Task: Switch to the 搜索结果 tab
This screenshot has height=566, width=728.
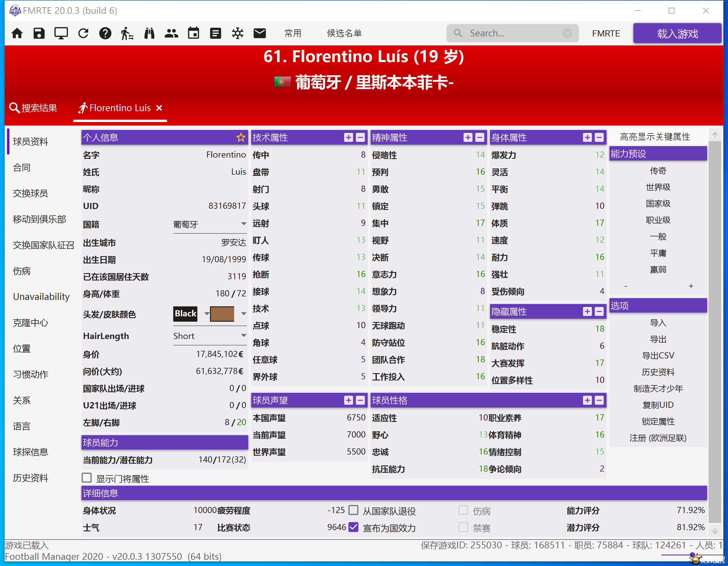Action: tap(33, 108)
